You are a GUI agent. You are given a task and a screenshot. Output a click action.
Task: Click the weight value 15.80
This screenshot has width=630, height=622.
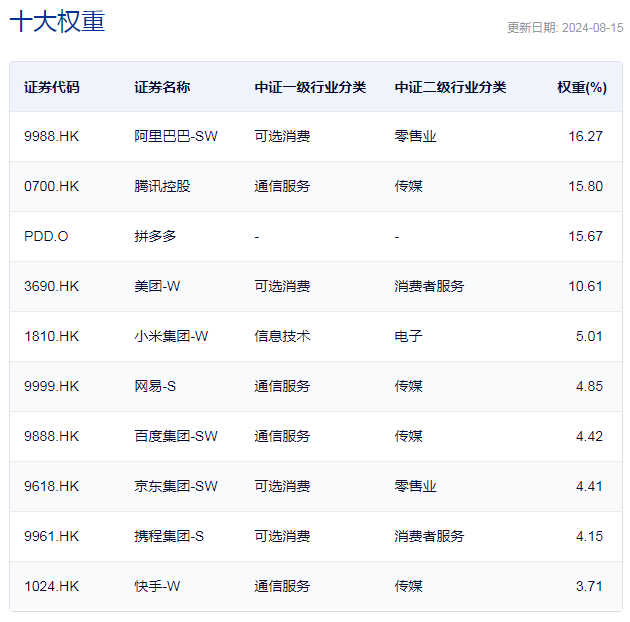tap(585, 186)
